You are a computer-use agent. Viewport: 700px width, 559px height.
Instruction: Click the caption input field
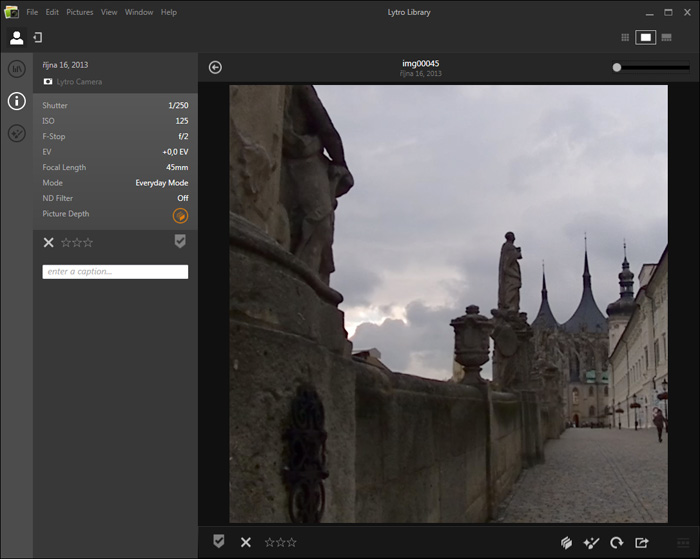click(x=115, y=272)
